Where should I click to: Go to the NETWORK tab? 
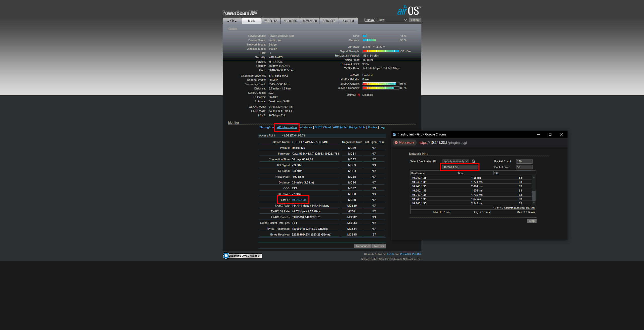pyautogui.click(x=290, y=21)
